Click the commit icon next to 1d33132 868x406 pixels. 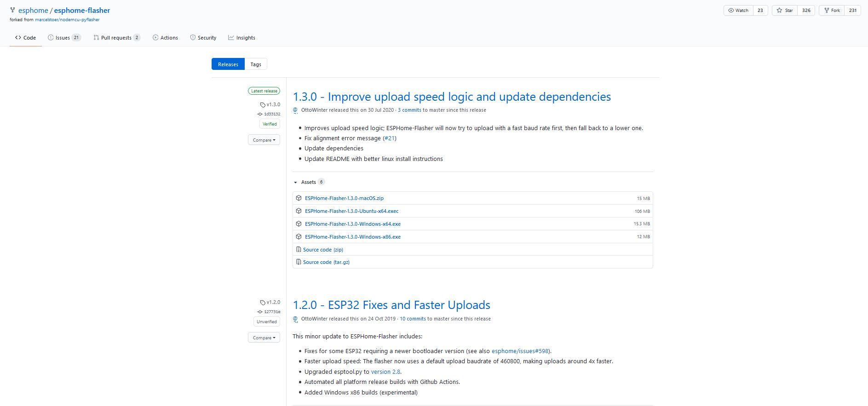point(260,114)
